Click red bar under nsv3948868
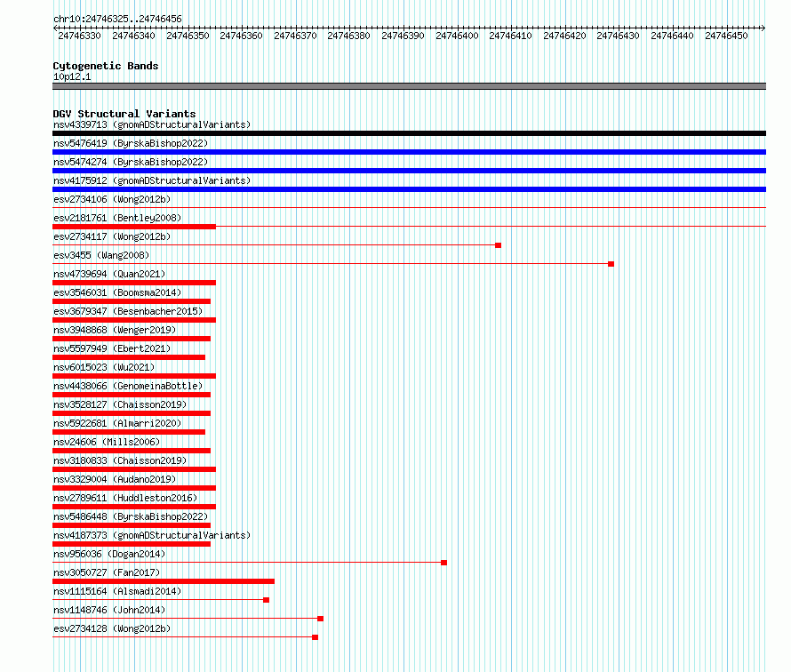 [132, 339]
